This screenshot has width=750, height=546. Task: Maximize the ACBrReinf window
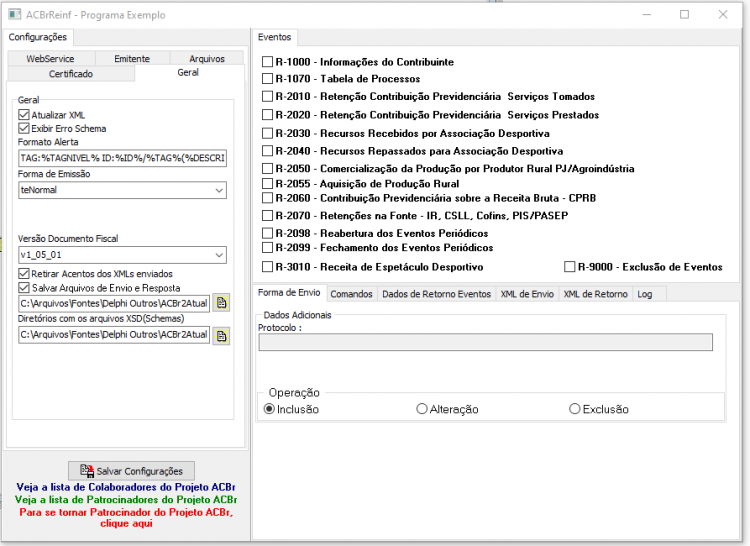click(x=684, y=15)
